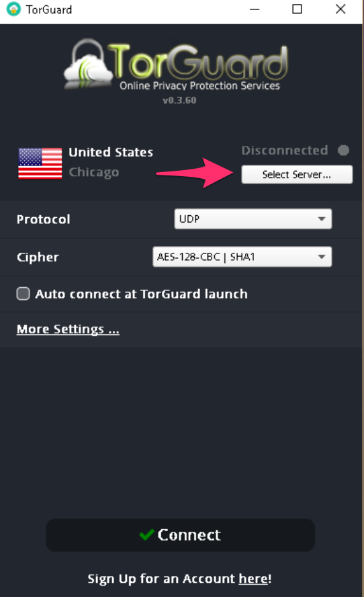Click the Protocol dropdown arrow
Image resolution: width=364 pixels, height=597 pixels.
coord(322,219)
